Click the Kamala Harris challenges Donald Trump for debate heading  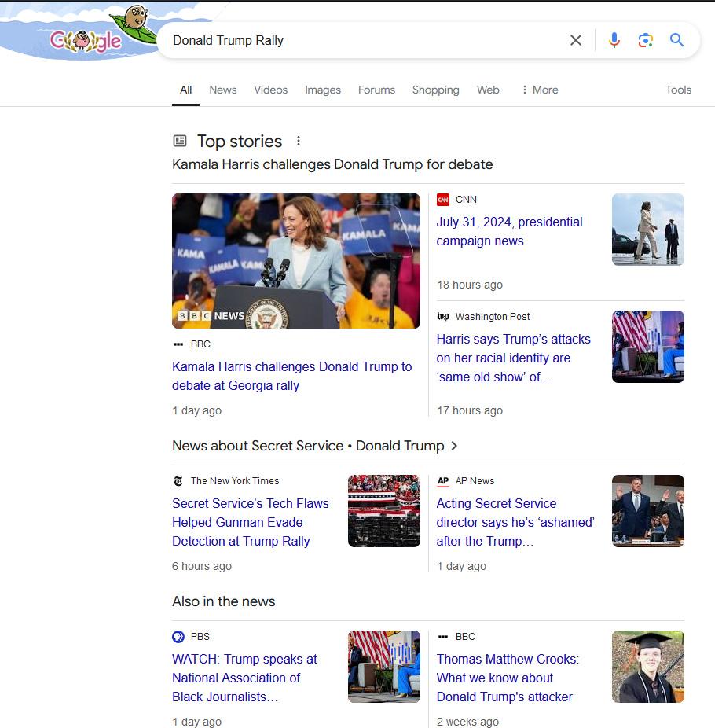click(332, 164)
